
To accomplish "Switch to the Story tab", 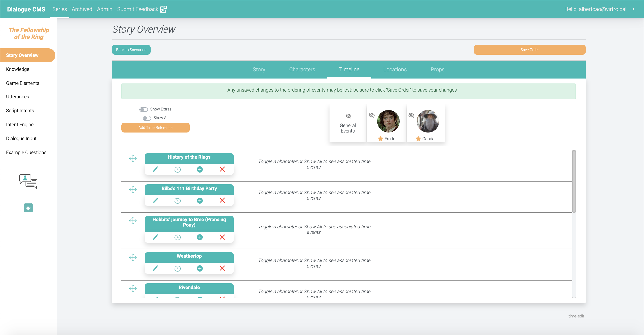I will [x=259, y=70].
